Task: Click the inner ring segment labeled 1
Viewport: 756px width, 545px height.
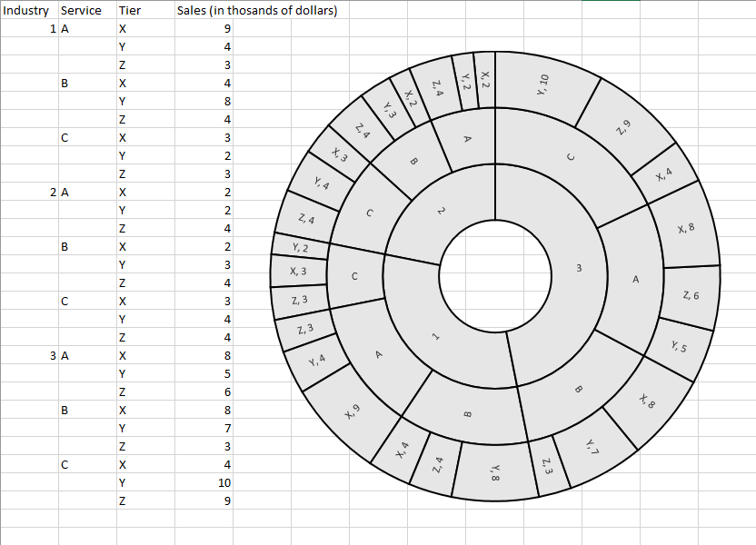Action: point(436,337)
